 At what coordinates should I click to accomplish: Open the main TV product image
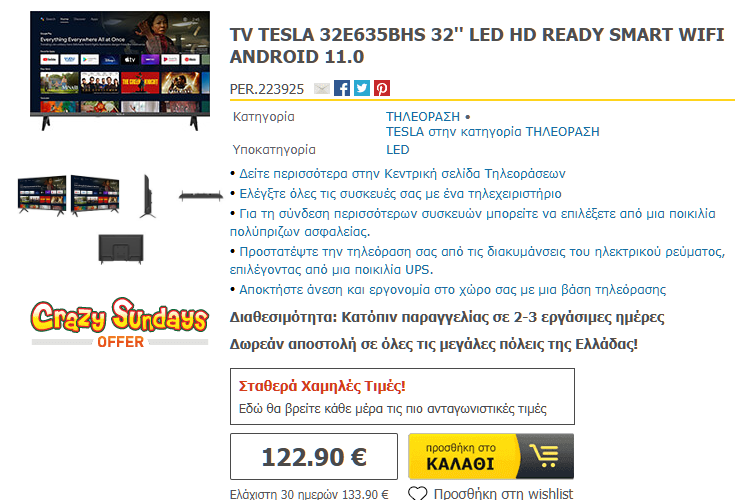coord(120,71)
